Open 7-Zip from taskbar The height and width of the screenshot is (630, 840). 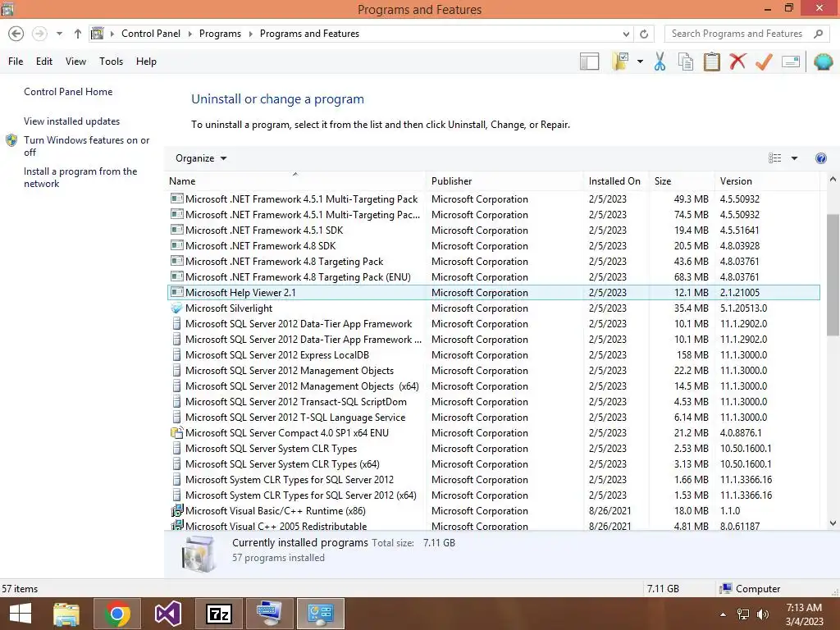click(x=219, y=614)
